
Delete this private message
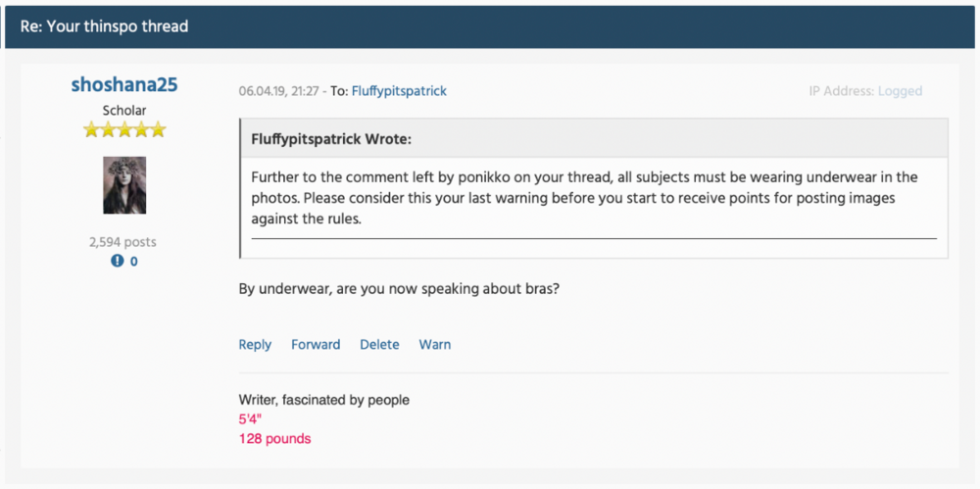click(x=379, y=345)
